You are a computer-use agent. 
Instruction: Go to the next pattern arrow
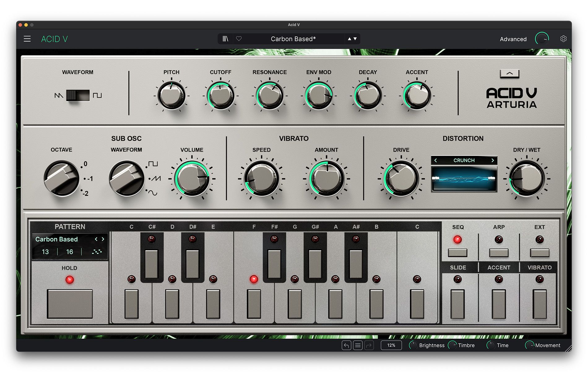coord(103,239)
